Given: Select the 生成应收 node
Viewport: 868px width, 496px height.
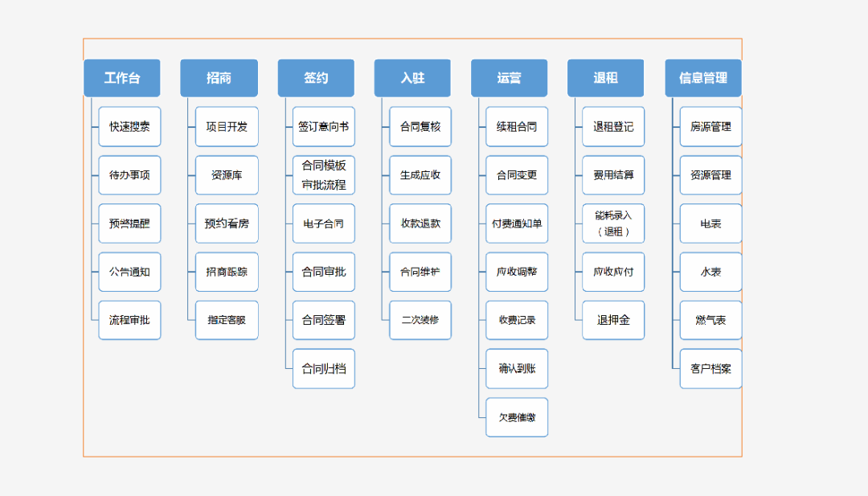Looking at the screenshot, I should tap(420, 175).
